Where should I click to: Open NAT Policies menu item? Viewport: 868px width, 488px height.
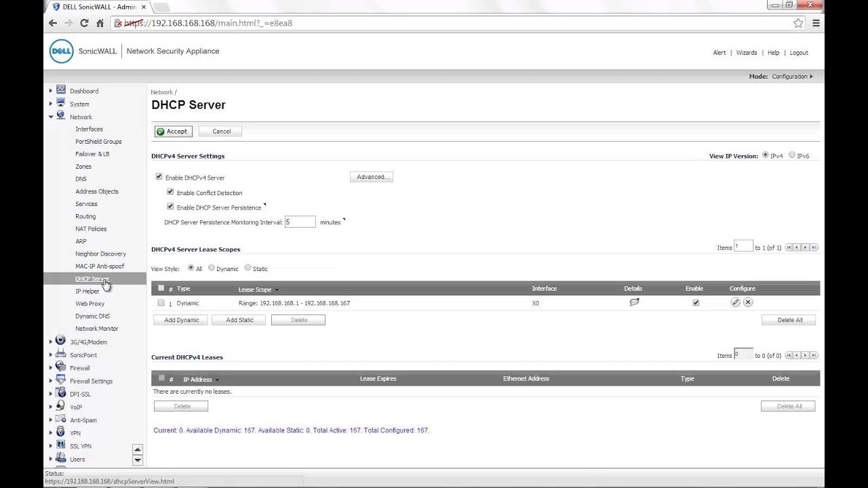pyautogui.click(x=91, y=229)
